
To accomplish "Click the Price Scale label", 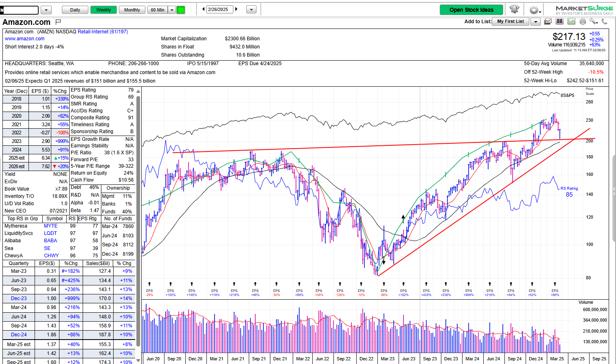I will click(590, 91).
